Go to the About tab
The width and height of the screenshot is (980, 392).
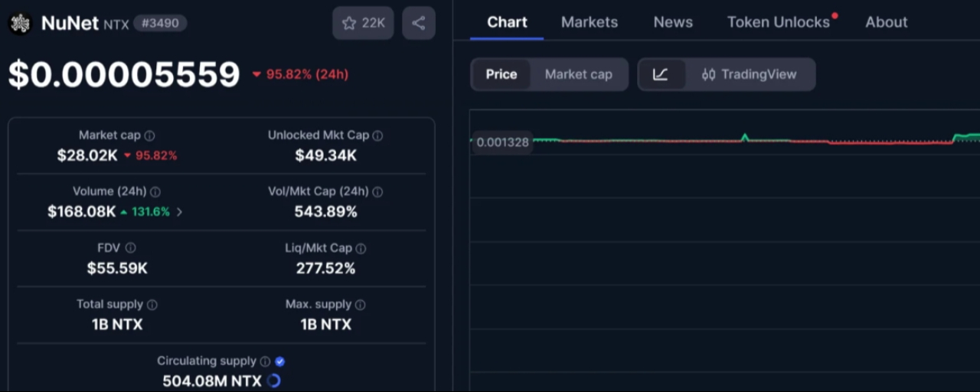tap(887, 22)
